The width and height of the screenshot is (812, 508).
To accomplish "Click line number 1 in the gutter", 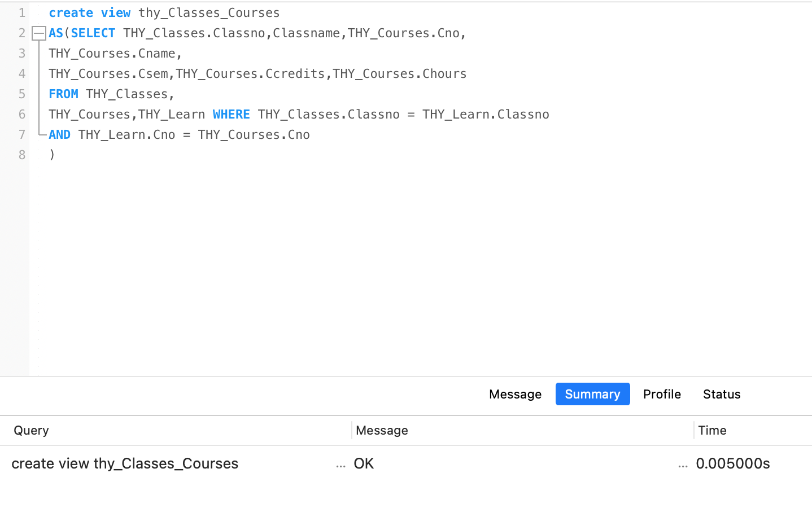I will pyautogui.click(x=22, y=12).
